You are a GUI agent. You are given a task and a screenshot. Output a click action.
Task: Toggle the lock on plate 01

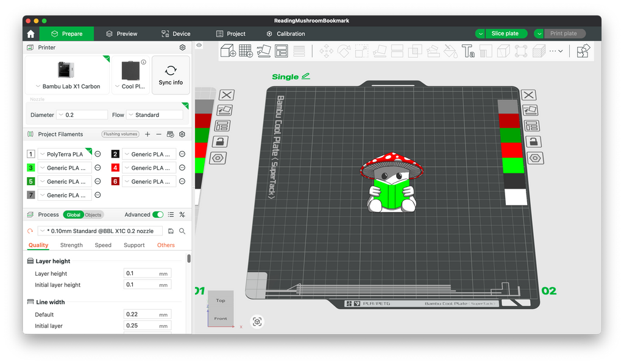[220, 141]
